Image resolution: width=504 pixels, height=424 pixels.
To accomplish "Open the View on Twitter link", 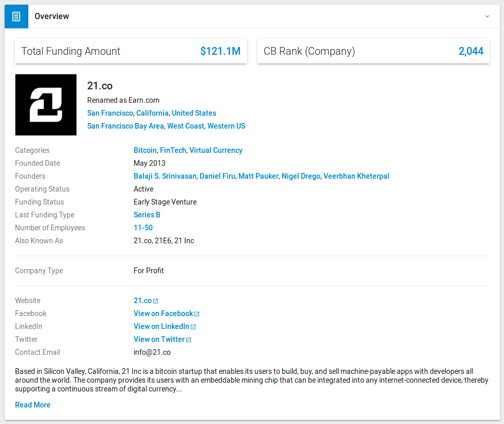I will point(159,339).
